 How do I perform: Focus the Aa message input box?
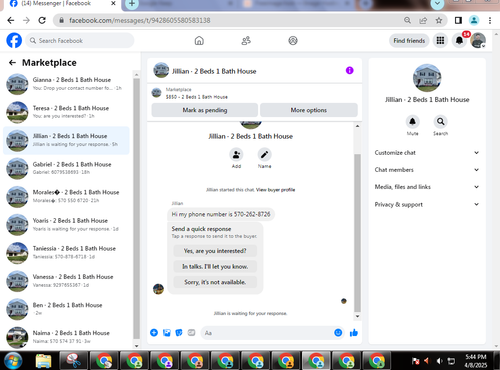coord(267,333)
